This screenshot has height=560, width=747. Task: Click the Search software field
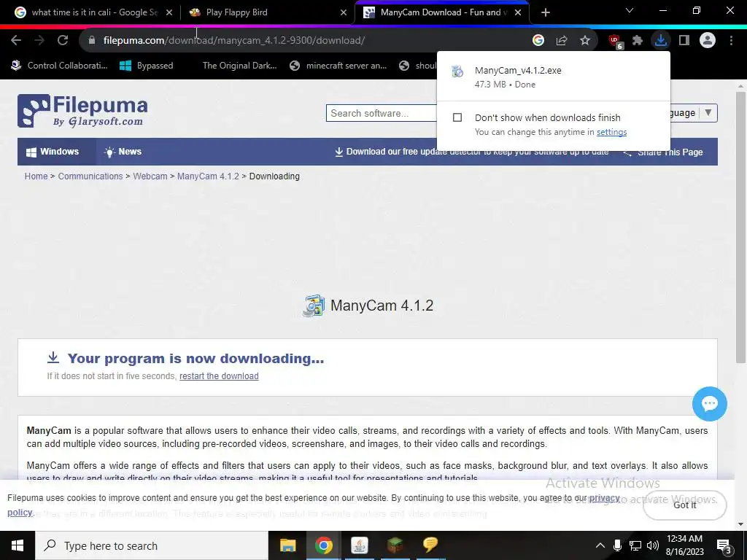381,113
